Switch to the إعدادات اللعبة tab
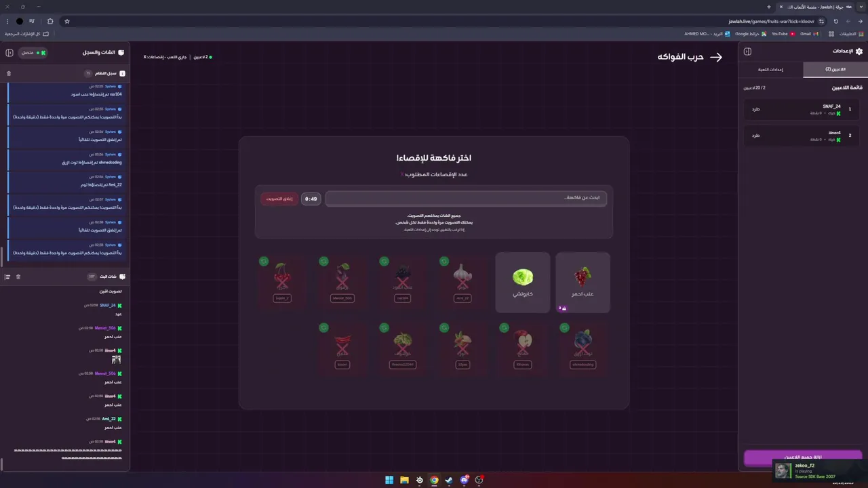This screenshot has width=868, height=488. (770, 69)
